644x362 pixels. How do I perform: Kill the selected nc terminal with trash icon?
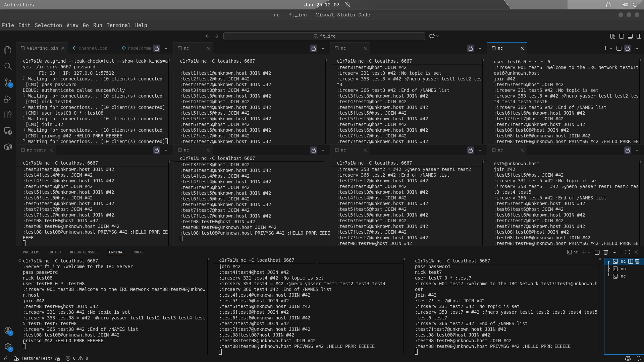point(637,261)
